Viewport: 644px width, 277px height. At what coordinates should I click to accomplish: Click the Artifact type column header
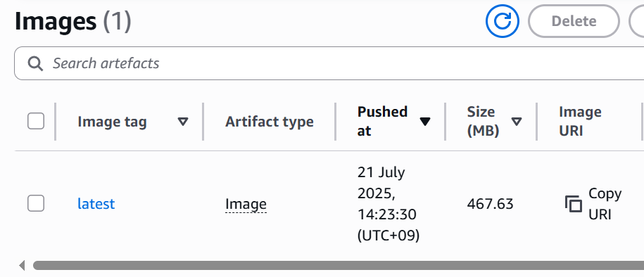pyautogui.click(x=270, y=122)
